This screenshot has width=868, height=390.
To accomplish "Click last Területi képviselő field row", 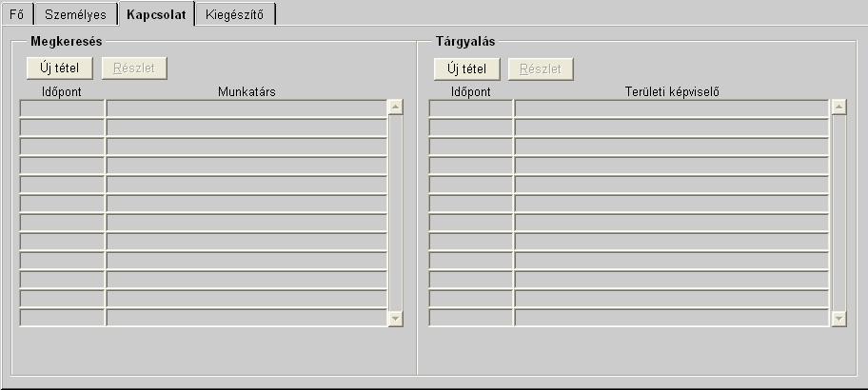I will (671, 318).
